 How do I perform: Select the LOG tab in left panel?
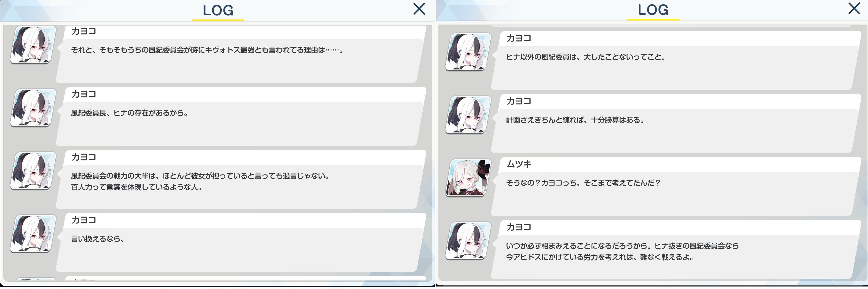pyautogui.click(x=218, y=11)
